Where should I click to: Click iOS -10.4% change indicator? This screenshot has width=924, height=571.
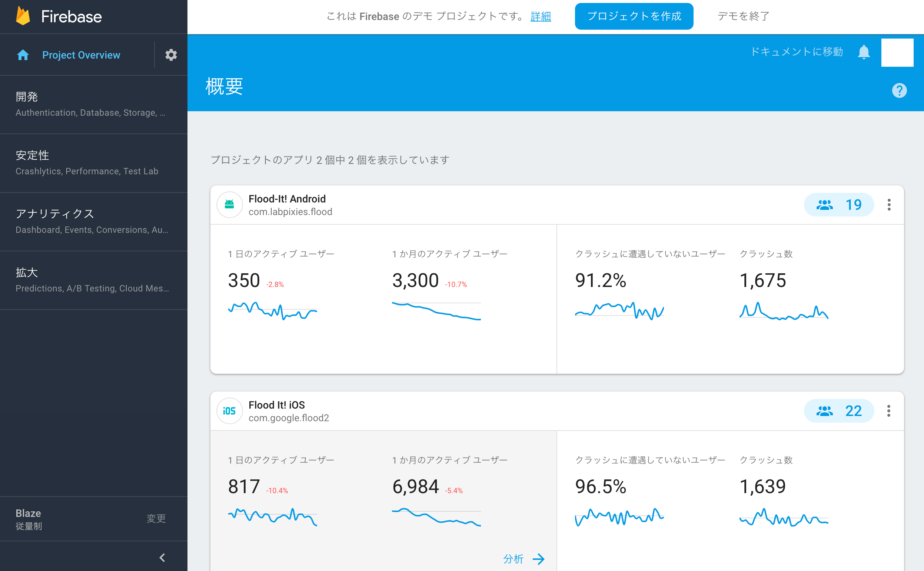point(277,491)
